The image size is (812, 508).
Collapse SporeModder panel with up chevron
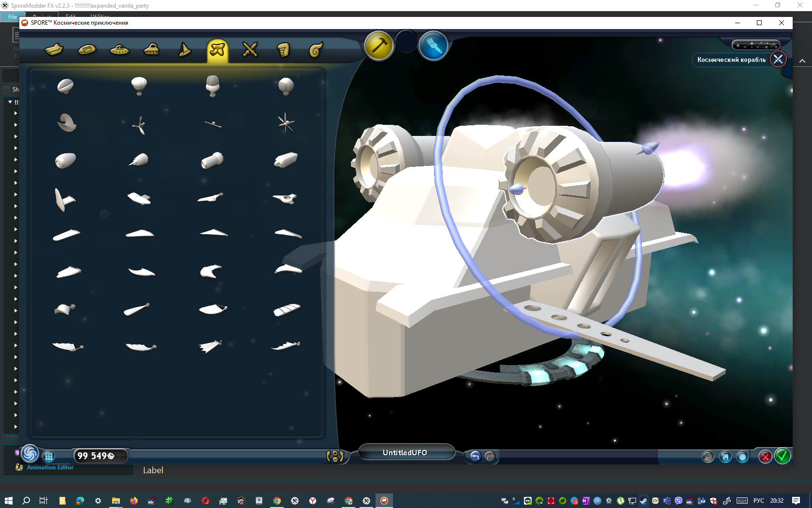802,61
